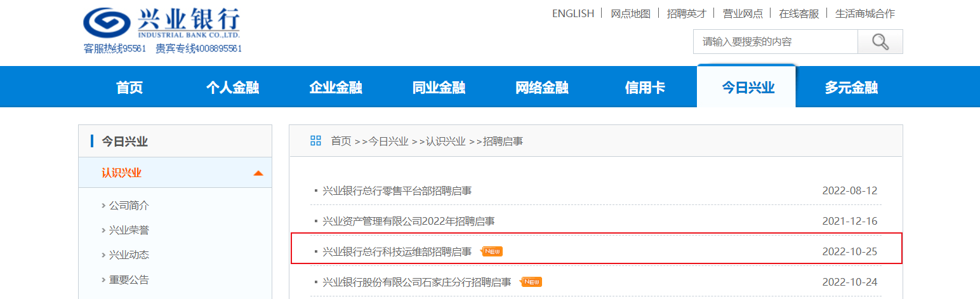Open 兴业银行总行零售平台部招聘启事
The image size is (980, 299).
[397, 190]
